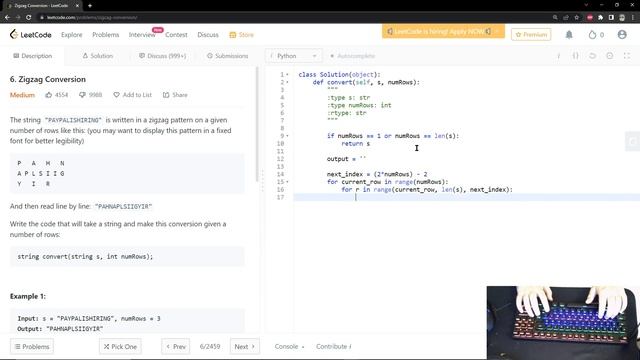The image size is (640, 360).
Task: Click the LeetCode logo
Action: click(x=31, y=35)
